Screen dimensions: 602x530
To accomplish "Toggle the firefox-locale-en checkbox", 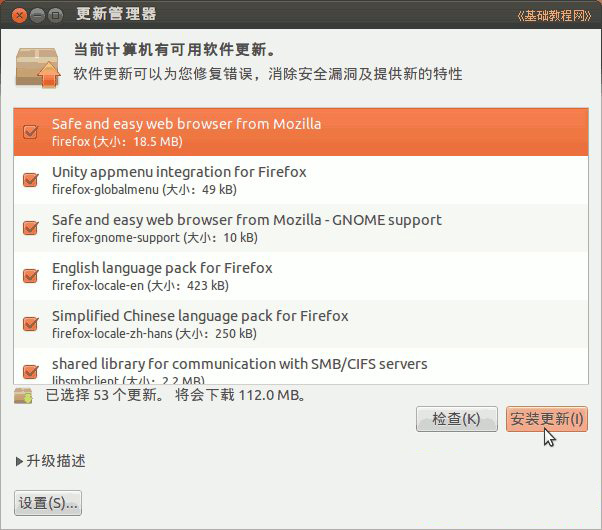I will (30, 275).
